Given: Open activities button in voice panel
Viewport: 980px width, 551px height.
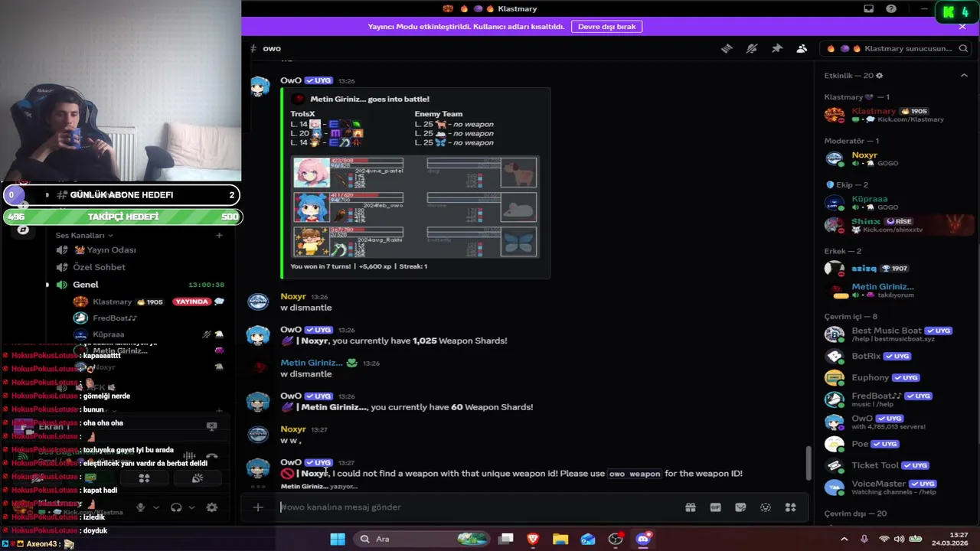Looking at the screenshot, I should pos(144,478).
